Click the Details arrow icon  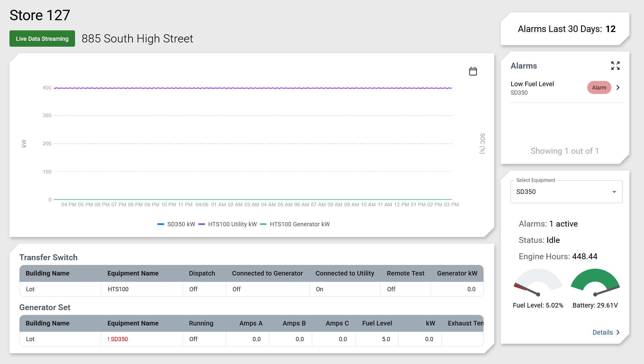[618, 332]
